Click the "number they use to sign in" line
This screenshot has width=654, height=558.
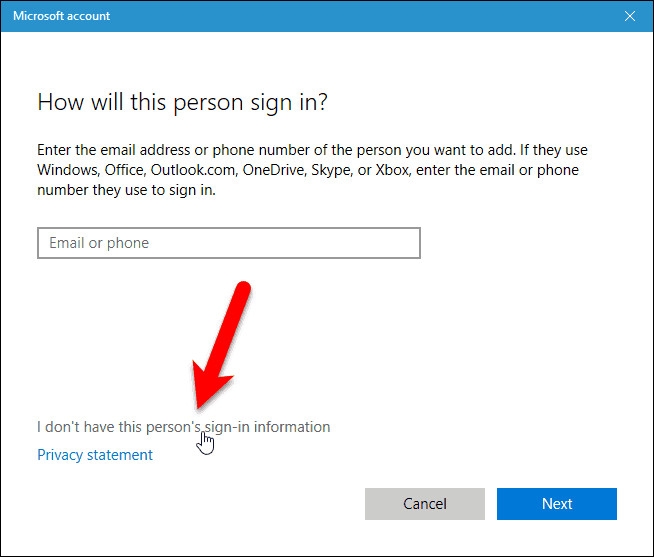coord(127,190)
